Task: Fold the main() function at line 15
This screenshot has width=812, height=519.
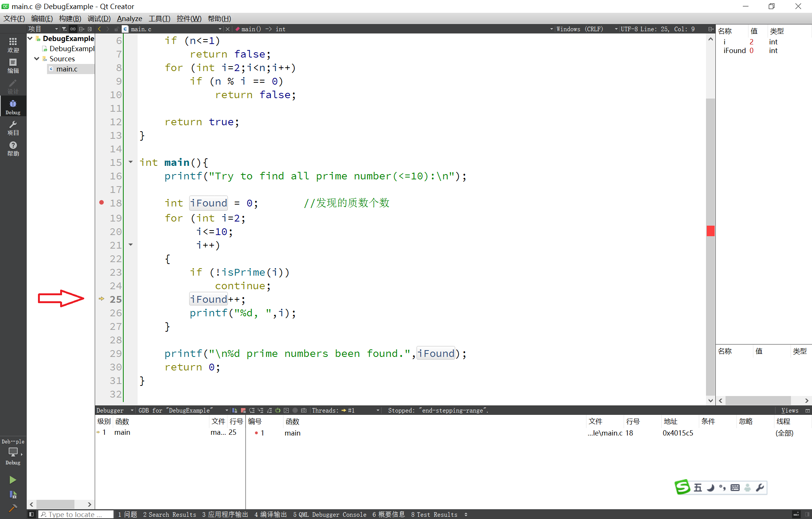Action: [131, 162]
